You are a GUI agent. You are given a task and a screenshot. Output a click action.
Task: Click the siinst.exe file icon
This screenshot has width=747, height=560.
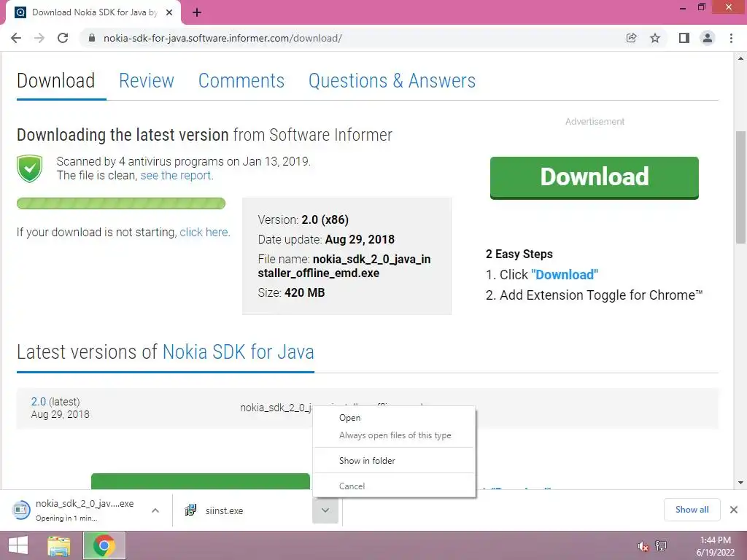[x=190, y=510]
